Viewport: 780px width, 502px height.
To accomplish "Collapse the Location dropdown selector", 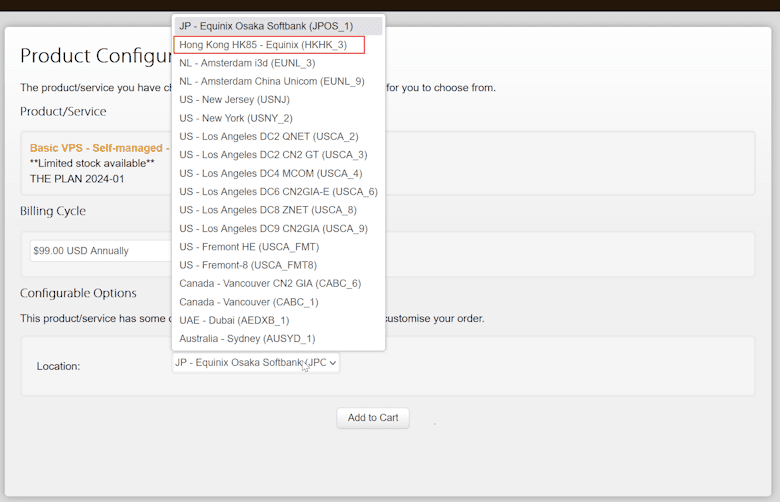I will [x=256, y=363].
